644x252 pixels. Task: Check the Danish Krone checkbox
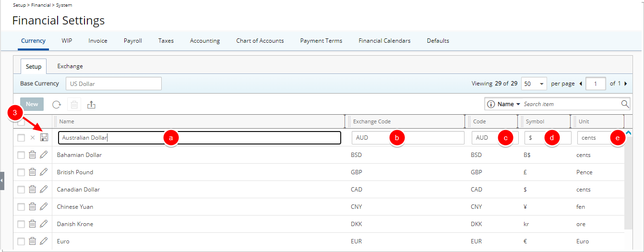coord(21,224)
